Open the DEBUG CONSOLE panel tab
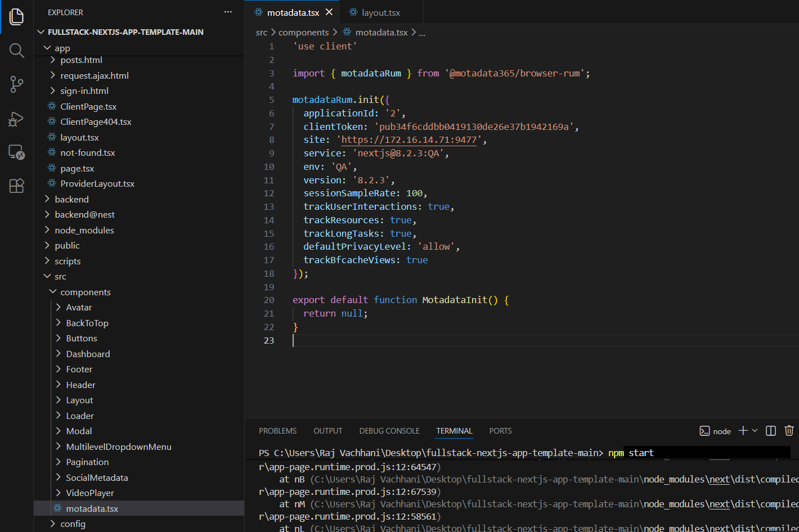799x532 pixels. tap(389, 431)
